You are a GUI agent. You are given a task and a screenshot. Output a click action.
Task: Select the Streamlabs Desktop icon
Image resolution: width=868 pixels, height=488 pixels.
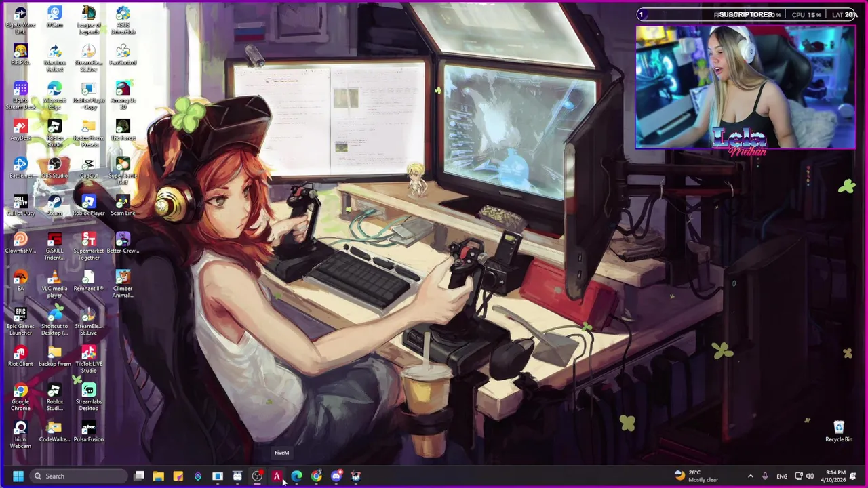pyautogui.click(x=89, y=397)
